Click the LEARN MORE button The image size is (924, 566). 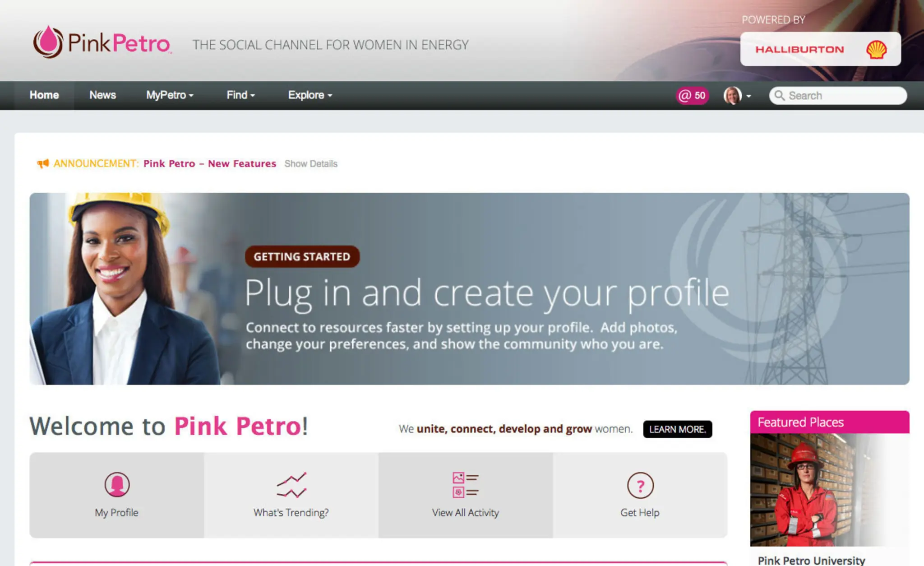click(x=677, y=429)
